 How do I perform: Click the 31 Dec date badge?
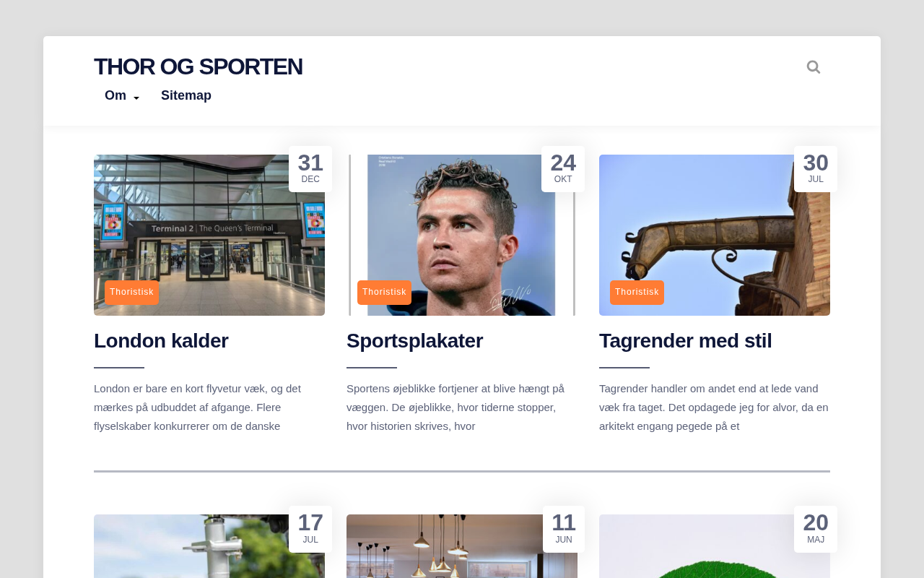pos(310,169)
